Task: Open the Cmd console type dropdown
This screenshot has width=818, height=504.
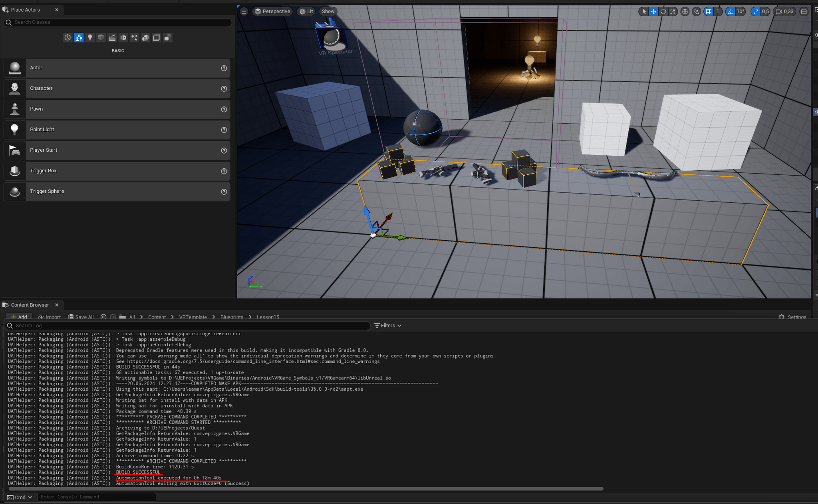Action: (x=20, y=497)
